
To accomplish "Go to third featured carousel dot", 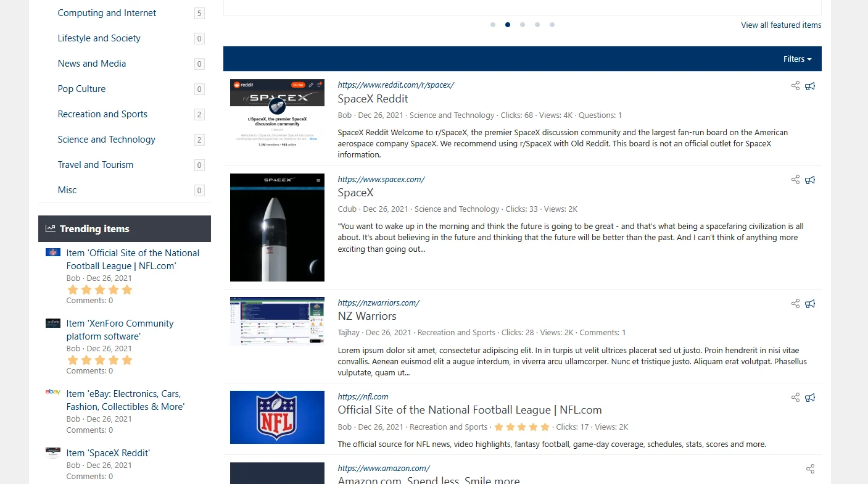I will (x=523, y=25).
